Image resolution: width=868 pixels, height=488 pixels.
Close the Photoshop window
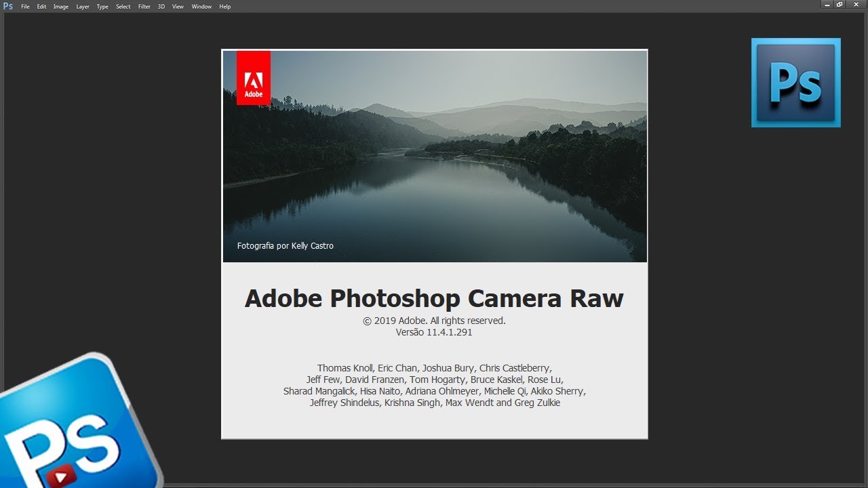click(x=856, y=4)
